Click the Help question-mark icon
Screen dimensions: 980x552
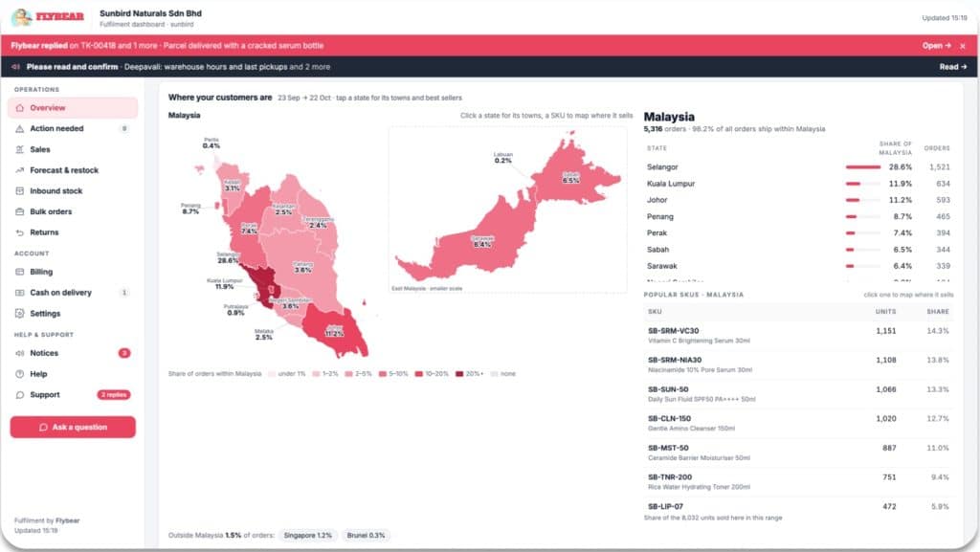19,374
